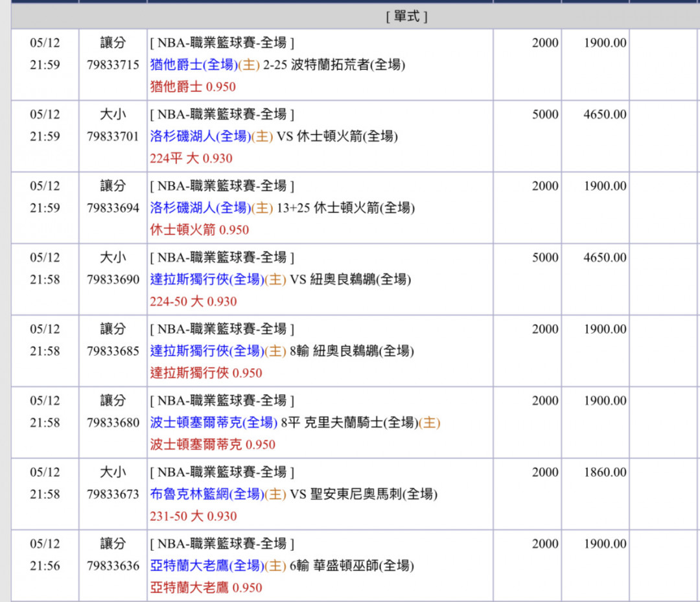This screenshot has height=602, width=700.
Task: Click red pick line 休士頓火箭 0.950
Action: [200, 230]
